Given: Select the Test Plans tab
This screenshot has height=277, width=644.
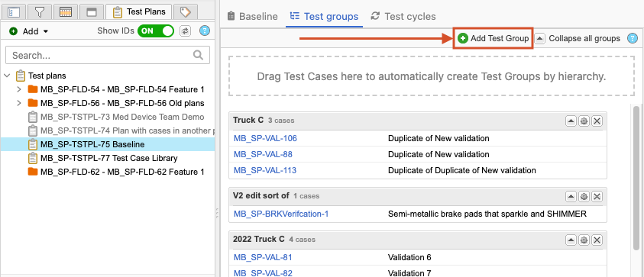Looking at the screenshot, I should (140, 11).
